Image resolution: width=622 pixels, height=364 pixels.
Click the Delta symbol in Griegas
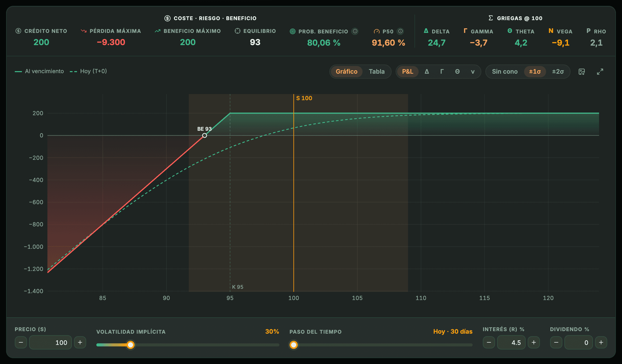(426, 31)
